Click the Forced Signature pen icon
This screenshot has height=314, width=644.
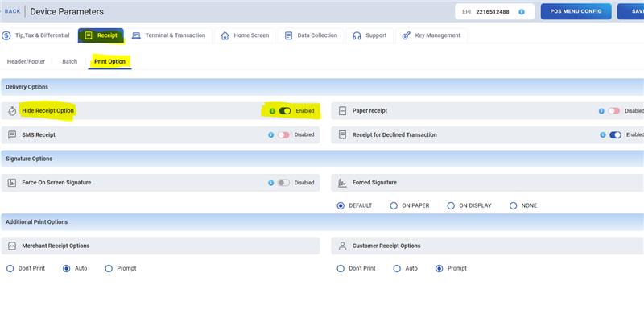pos(342,183)
